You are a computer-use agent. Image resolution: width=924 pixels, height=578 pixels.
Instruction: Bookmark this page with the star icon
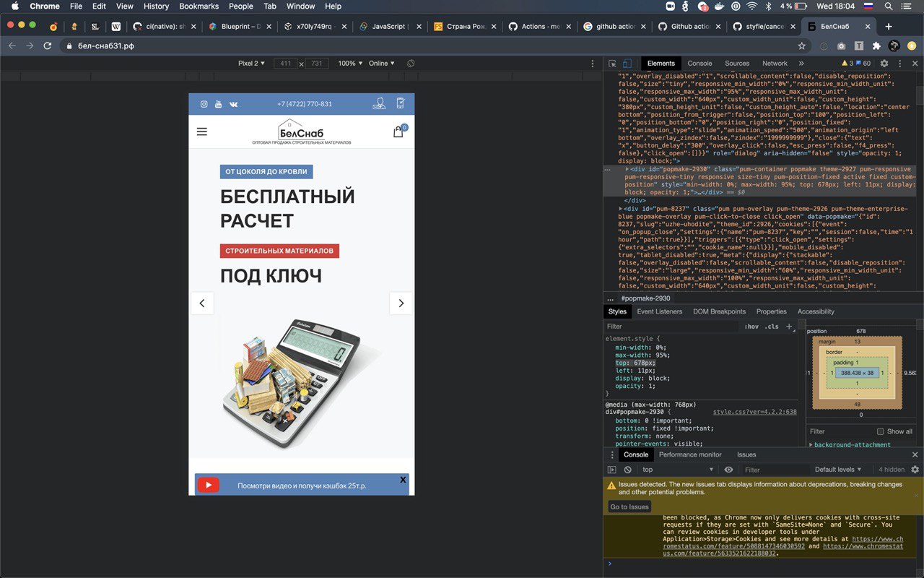pos(801,46)
